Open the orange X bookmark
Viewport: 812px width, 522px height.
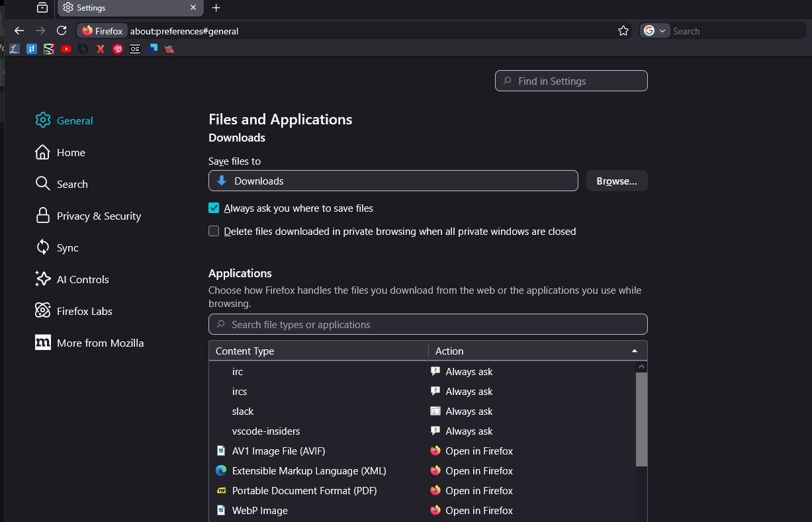101,49
